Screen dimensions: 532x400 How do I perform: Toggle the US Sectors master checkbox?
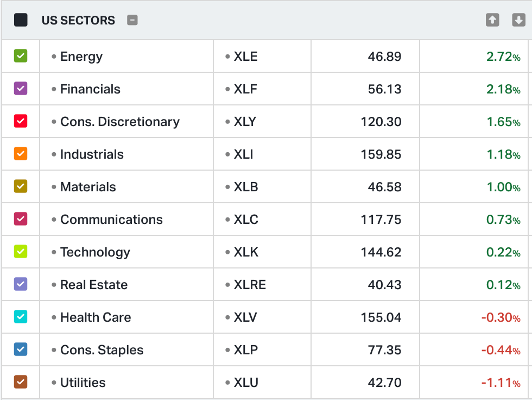click(21, 20)
